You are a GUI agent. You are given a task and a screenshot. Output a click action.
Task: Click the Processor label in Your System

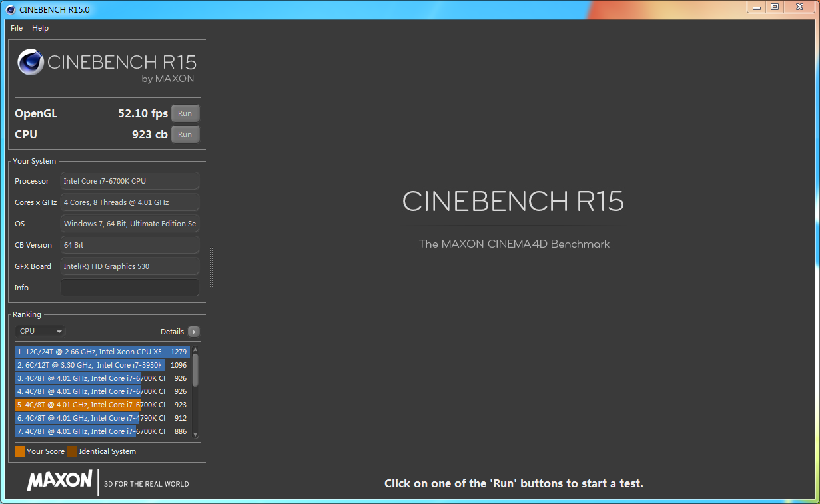[x=32, y=181]
